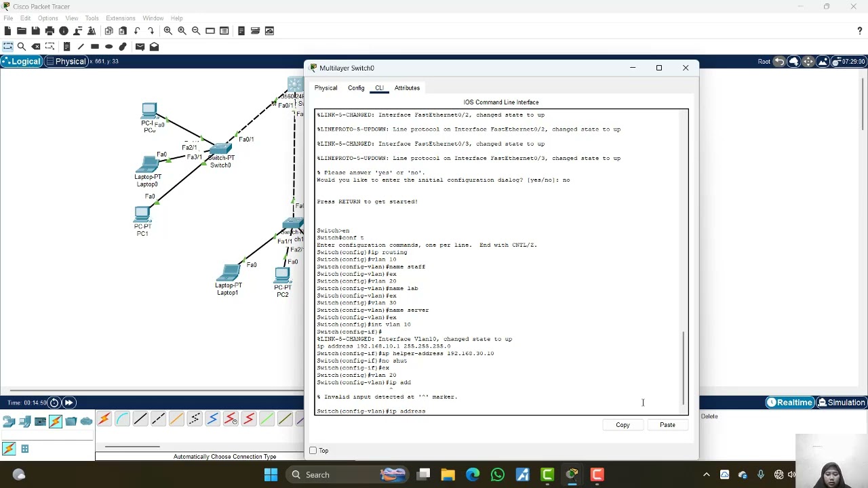Open the Help menu
The width and height of the screenshot is (868, 488).
pos(176,18)
